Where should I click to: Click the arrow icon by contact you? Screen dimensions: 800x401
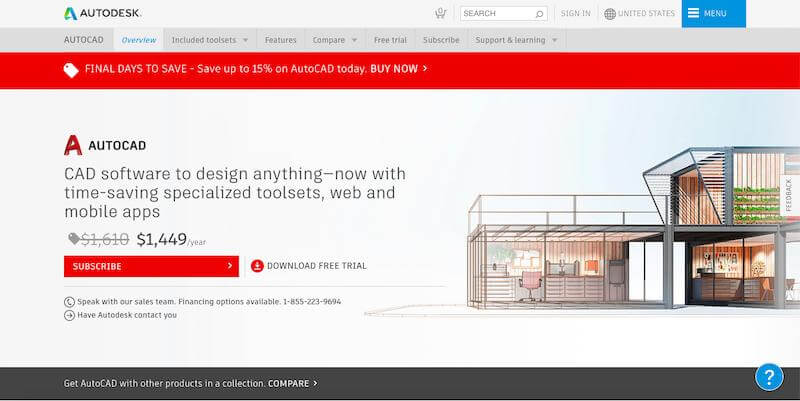tap(69, 315)
